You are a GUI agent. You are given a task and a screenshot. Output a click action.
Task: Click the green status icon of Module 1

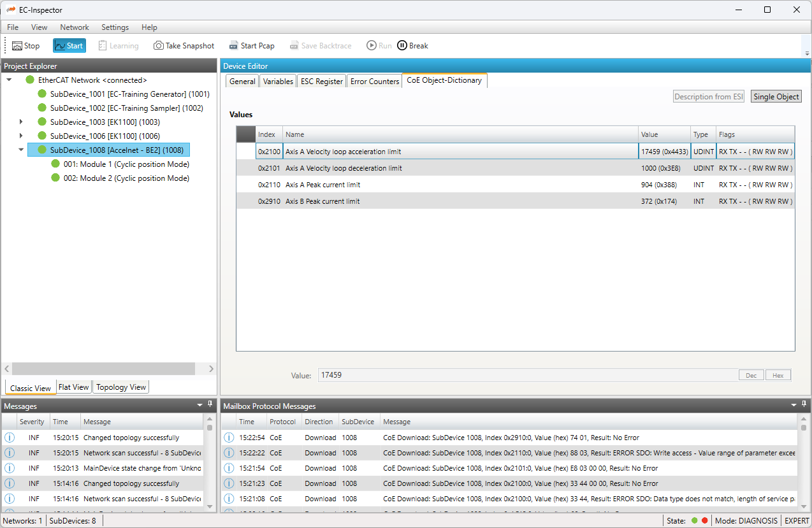(56, 164)
